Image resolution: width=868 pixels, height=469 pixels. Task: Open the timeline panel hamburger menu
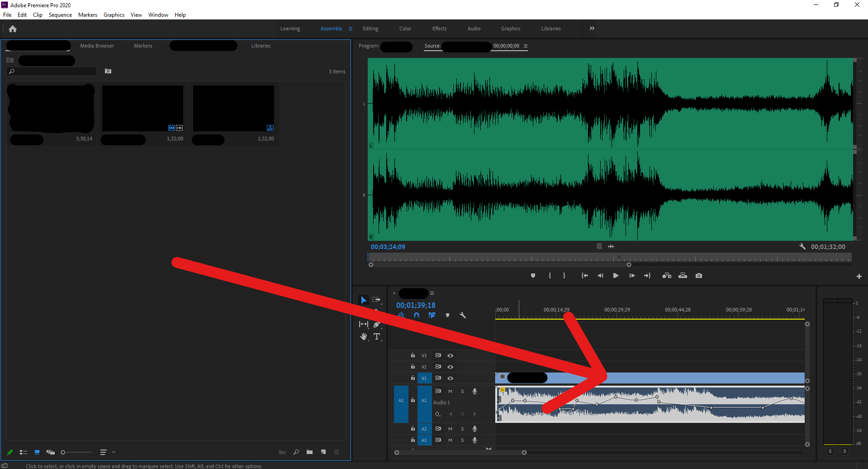tap(432, 293)
